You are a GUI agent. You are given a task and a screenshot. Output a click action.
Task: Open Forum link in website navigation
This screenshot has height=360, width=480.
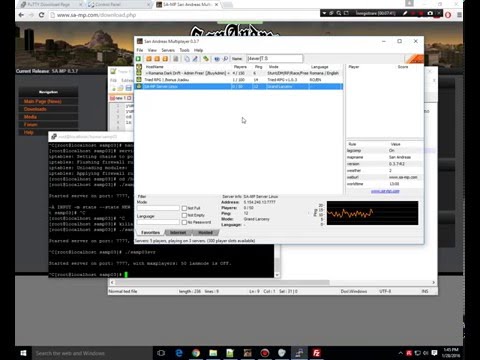point(30,124)
